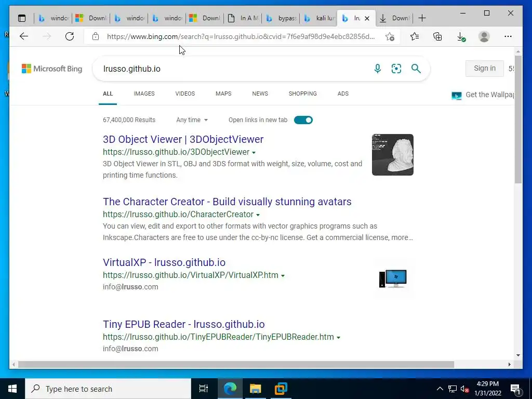Switch to VIDEOS results
The width and height of the screenshot is (532, 399).
coord(185,94)
